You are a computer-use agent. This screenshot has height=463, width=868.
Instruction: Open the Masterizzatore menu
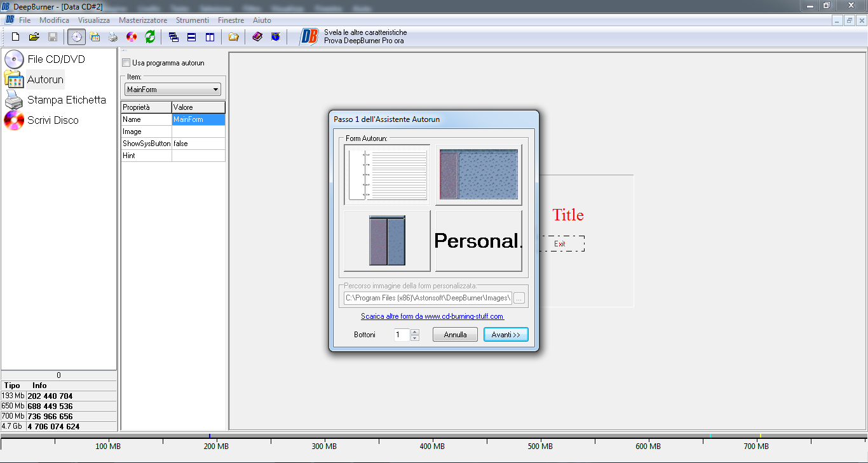[143, 20]
